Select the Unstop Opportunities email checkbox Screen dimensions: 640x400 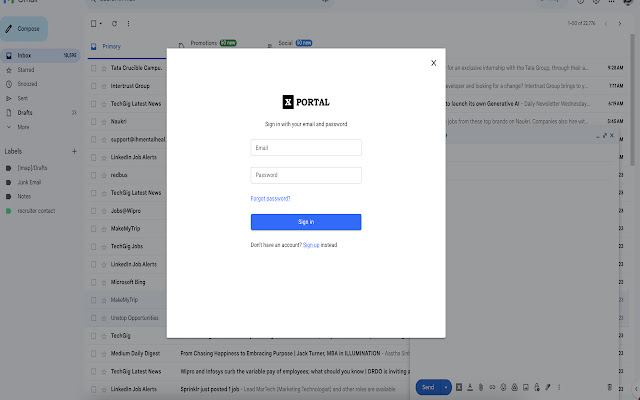click(93, 318)
